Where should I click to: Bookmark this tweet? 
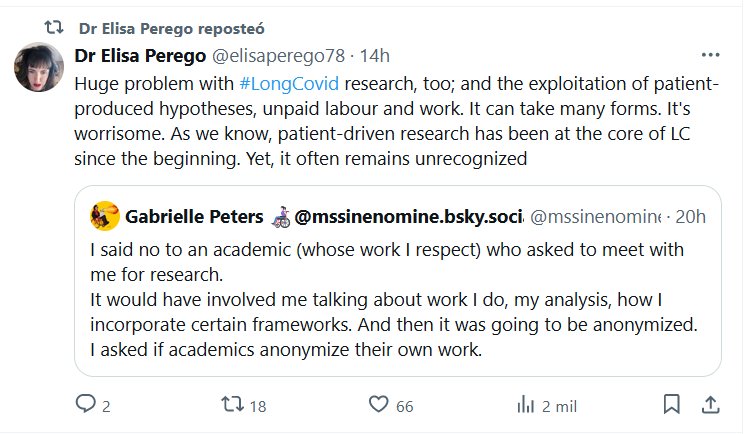[x=672, y=405]
